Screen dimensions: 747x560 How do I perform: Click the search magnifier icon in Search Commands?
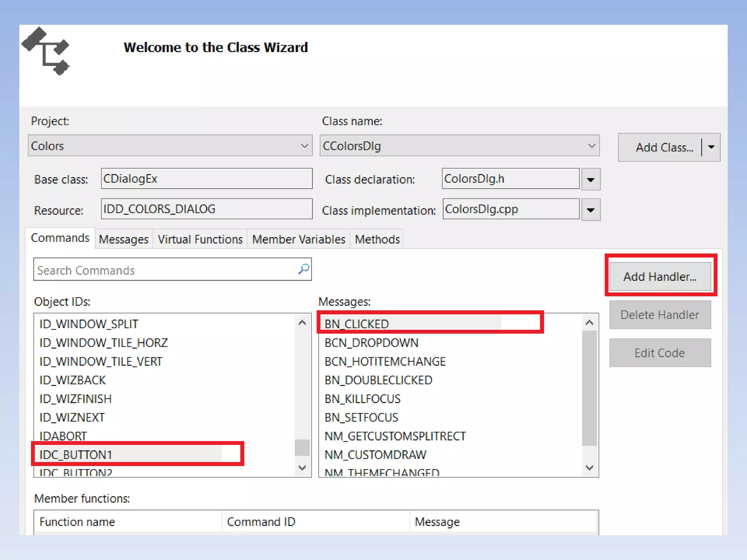tap(303, 269)
